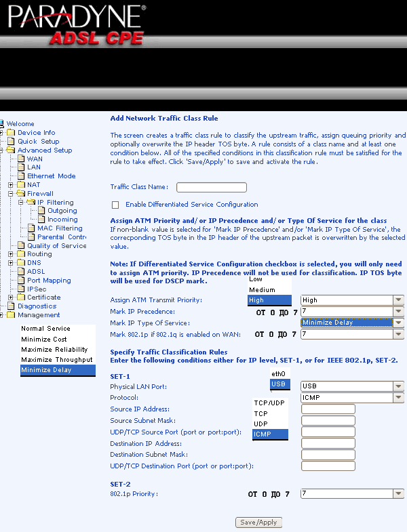The height and width of the screenshot is (532, 407).
Task: Click Source IP Address field
Action: (x=328, y=409)
